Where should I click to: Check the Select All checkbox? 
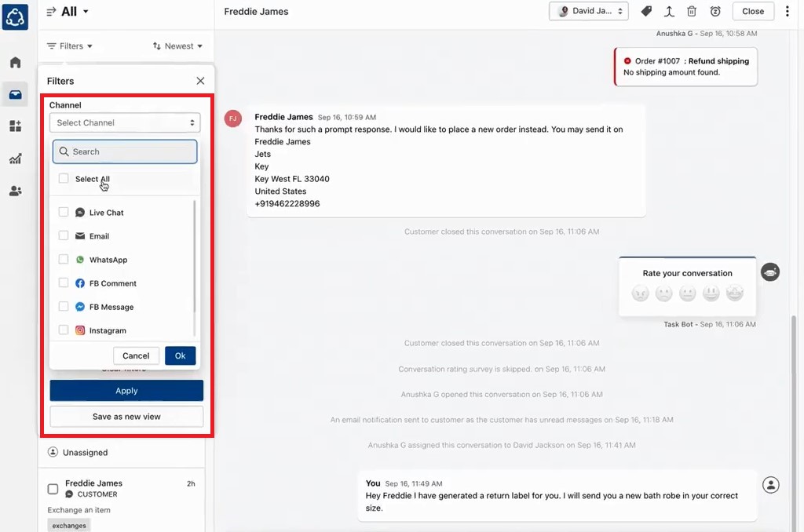[x=64, y=179]
